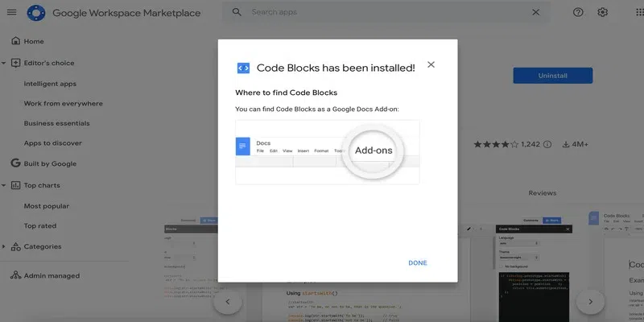
Task: Click the Editor's choice icon
Action: coord(15,63)
